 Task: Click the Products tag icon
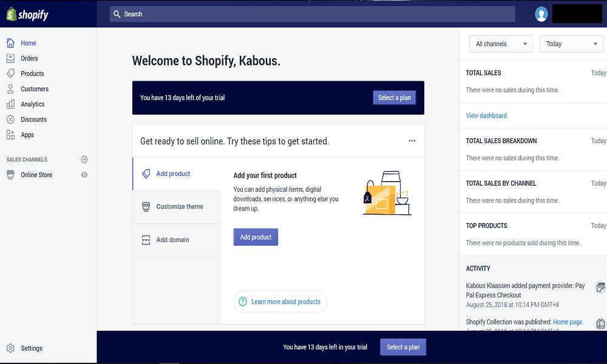tap(10, 73)
